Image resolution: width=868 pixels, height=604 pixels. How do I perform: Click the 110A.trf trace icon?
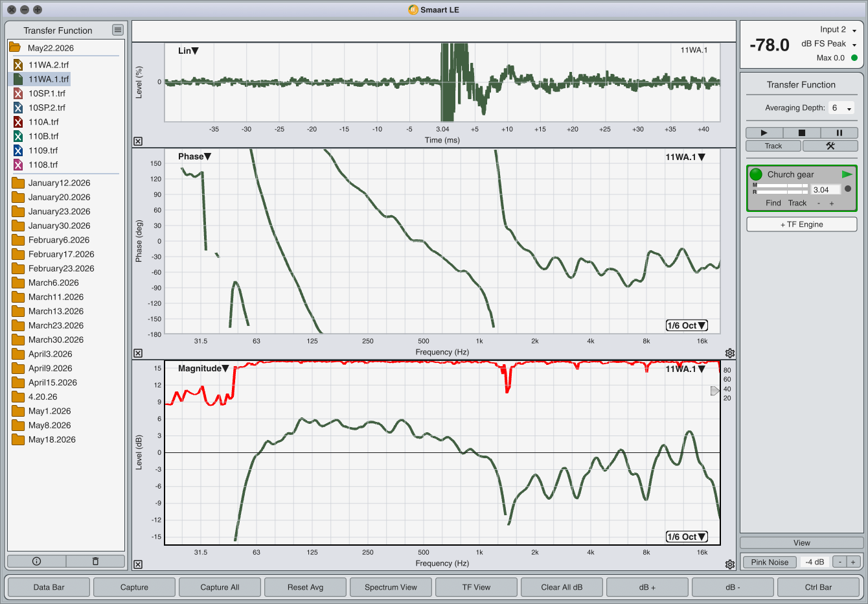[18, 122]
